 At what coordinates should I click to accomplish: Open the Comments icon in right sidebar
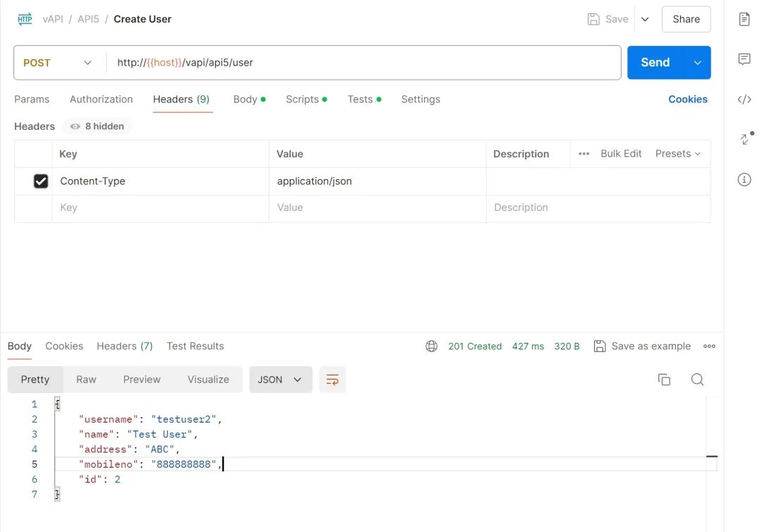coord(744,59)
